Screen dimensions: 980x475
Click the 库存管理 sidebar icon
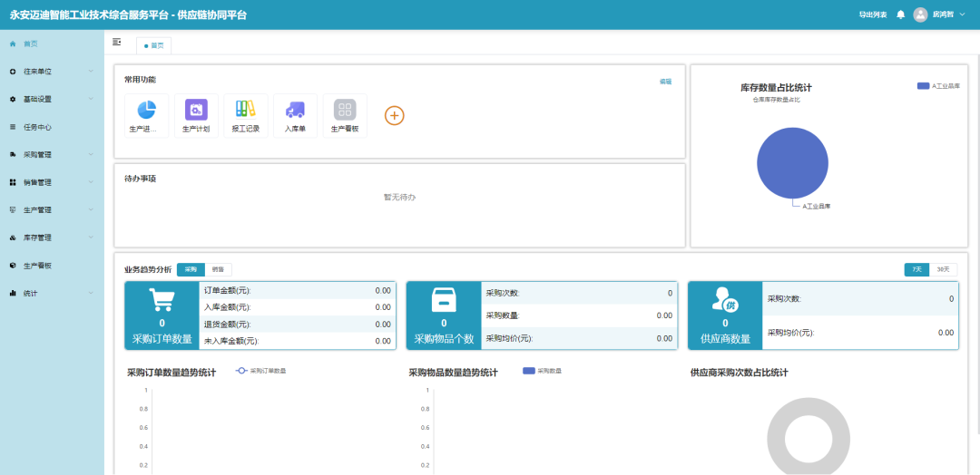(13, 237)
